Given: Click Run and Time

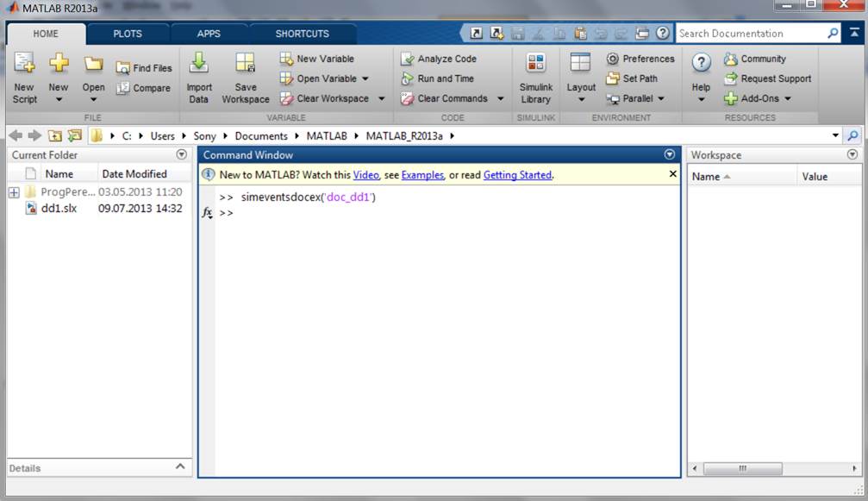Looking at the screenshot, I should [x=437, y=78].
